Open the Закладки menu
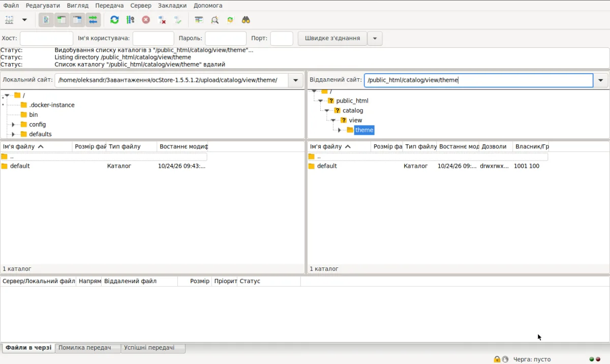Viewport: 610px width, 364px height. (172, 5)
